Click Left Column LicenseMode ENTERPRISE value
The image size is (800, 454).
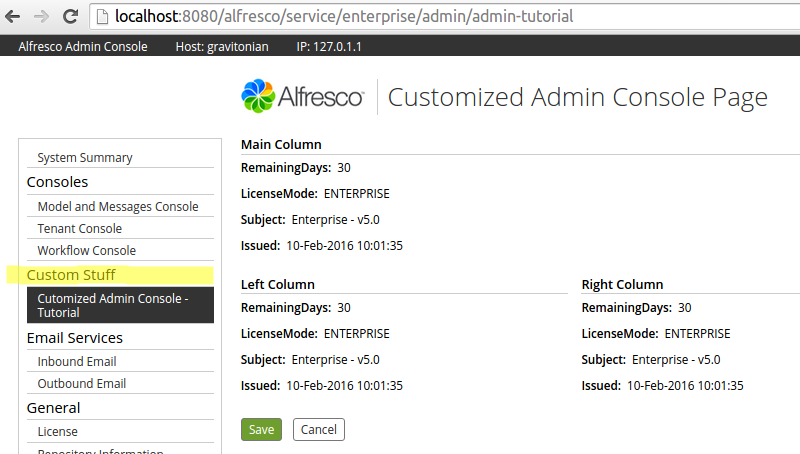pos(357,334)
